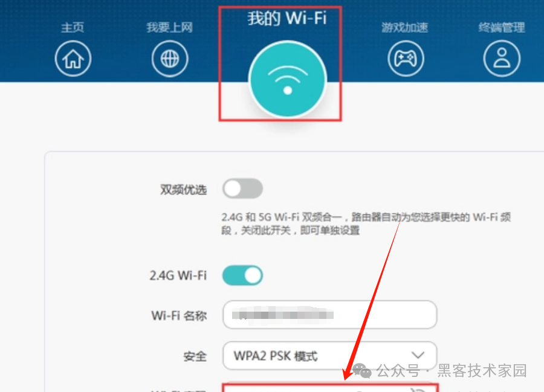
Task: Click the 主页 tab label
Action: pyautogui.click(x=73, y=27)
